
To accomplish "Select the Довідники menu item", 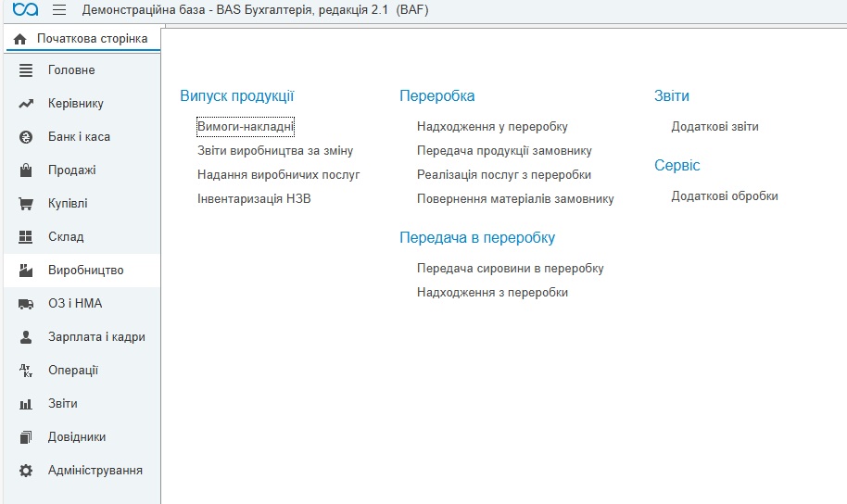I will point(77,437).
